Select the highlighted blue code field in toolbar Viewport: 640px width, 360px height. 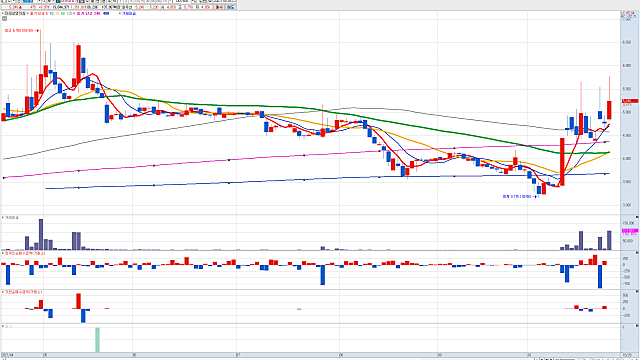27,2
